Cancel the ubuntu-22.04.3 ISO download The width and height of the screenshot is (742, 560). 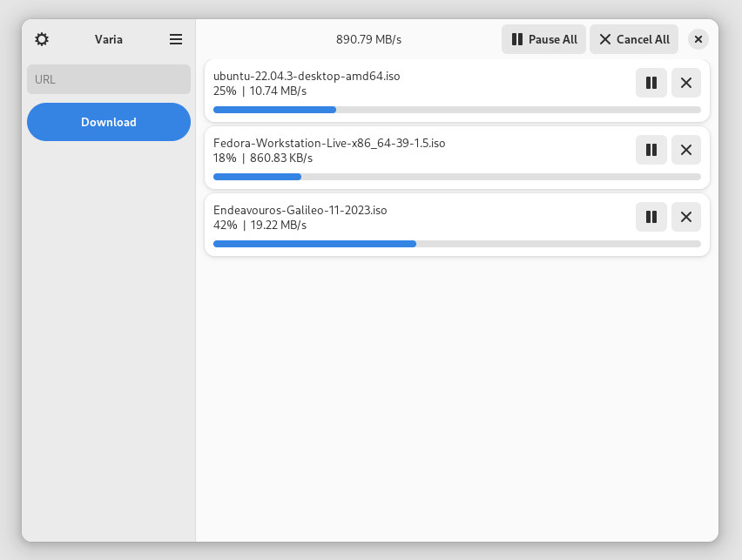686,83
